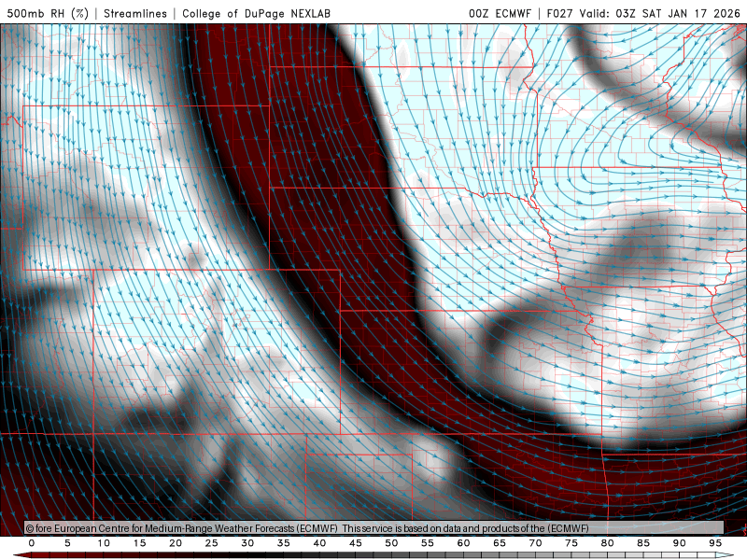Select the "F027" forecast hour label
747x560 pixels.
(x=560, y=13)
